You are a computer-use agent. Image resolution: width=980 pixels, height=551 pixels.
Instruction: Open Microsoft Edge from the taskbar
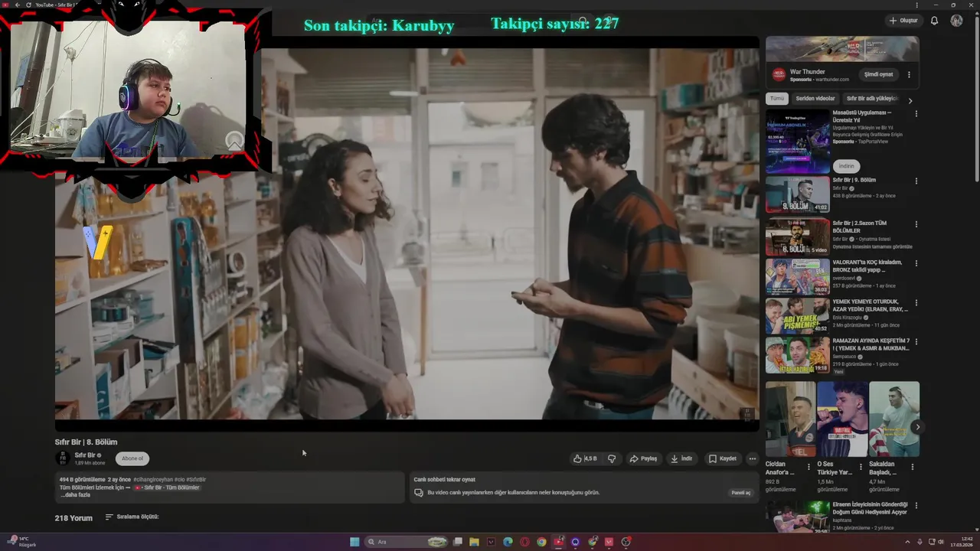(508, 542)
